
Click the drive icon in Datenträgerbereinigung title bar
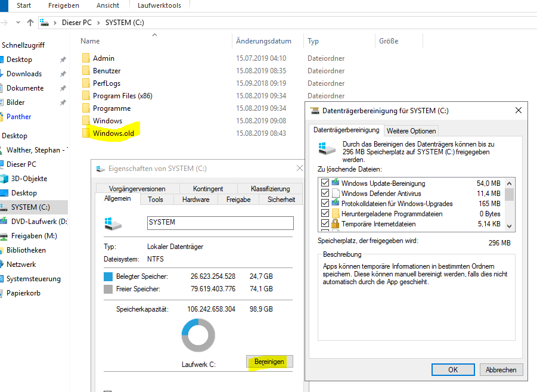tap(314, 111)
